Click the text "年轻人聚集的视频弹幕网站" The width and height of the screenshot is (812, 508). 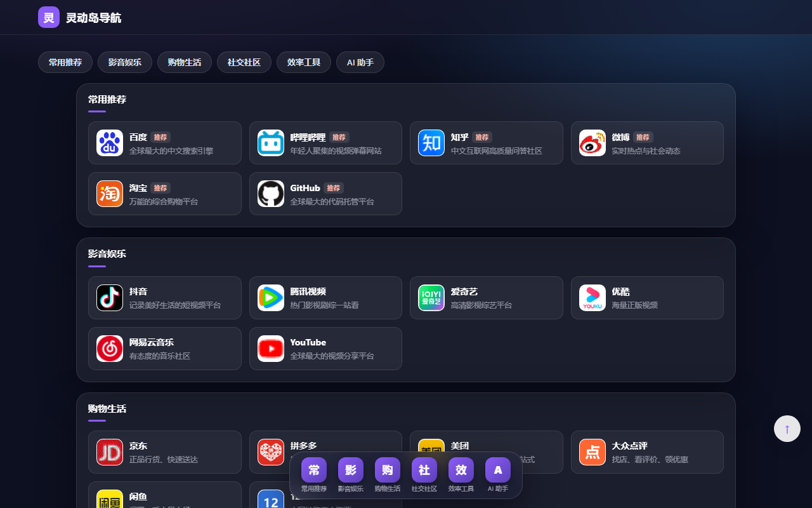click(336, 151)
